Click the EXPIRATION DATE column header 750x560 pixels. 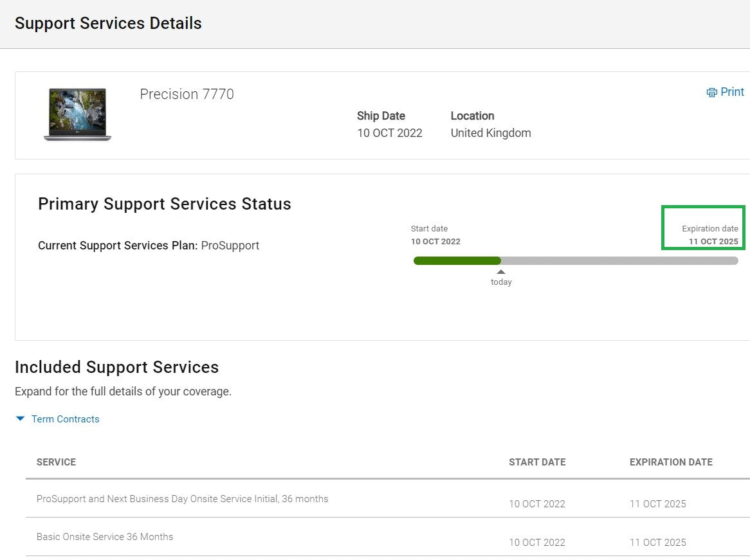(x=671, y=462)
